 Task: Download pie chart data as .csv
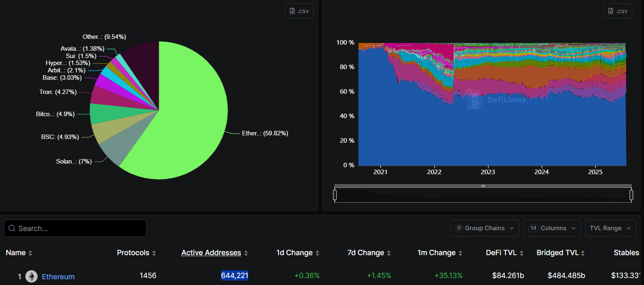point(299,11)
